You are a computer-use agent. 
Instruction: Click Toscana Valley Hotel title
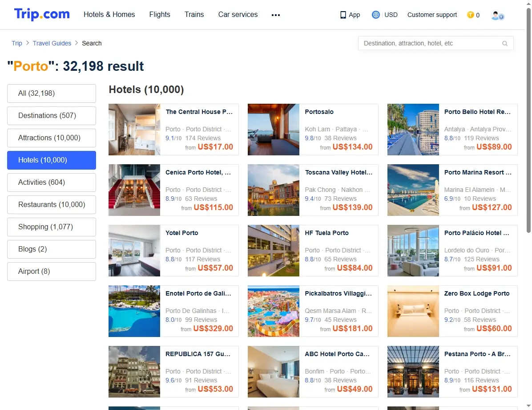(339, 172)
